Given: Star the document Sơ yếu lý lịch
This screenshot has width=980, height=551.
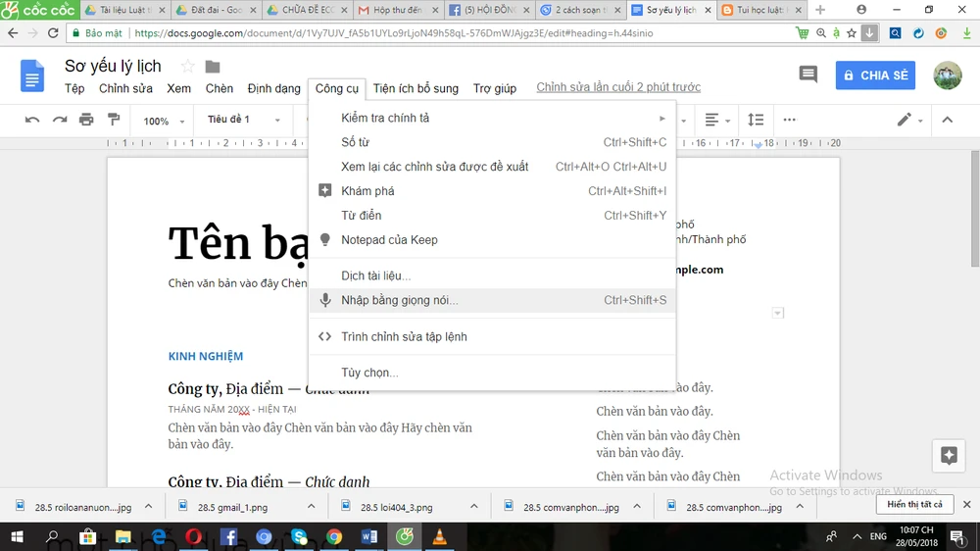Looking at the screenshot, I should pos(187,67).
